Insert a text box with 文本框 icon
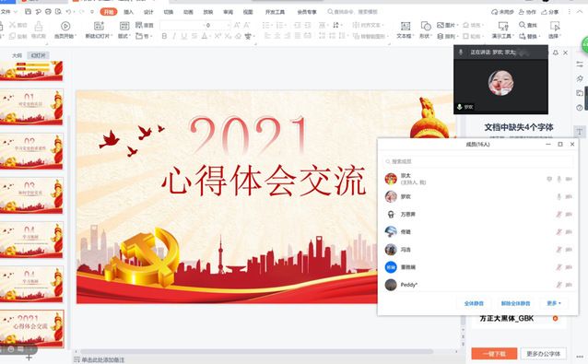Viewport: 588px width, 364px height. click(405, 26)
